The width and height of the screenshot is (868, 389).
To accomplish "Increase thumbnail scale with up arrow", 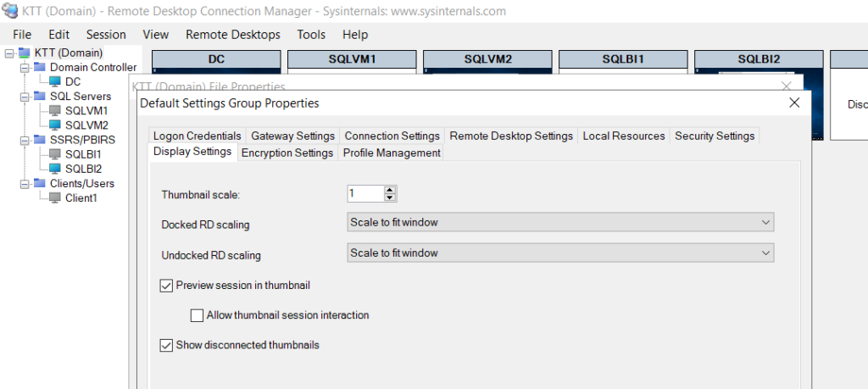I will pos(390,190).
